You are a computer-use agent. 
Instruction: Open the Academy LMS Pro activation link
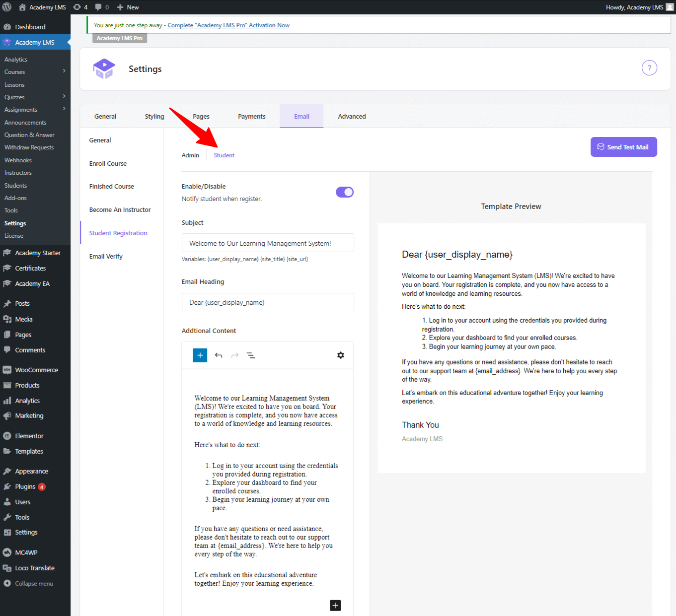[228, 25]
